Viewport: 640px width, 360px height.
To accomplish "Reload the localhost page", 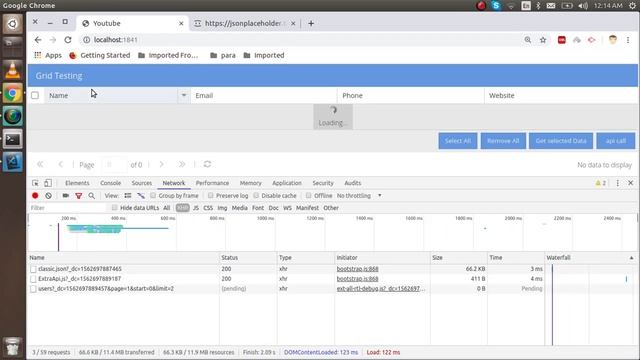I will pos(68,40).
